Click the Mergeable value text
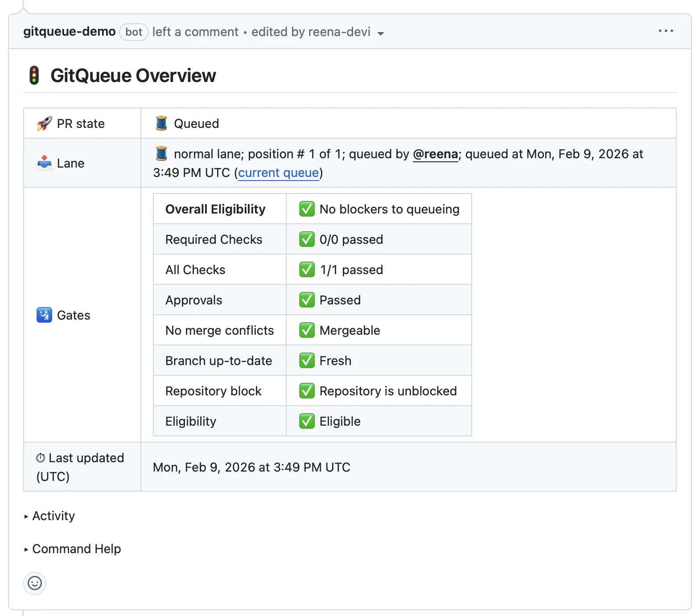This screenshot has width=699, height=616. coord(350,330)
